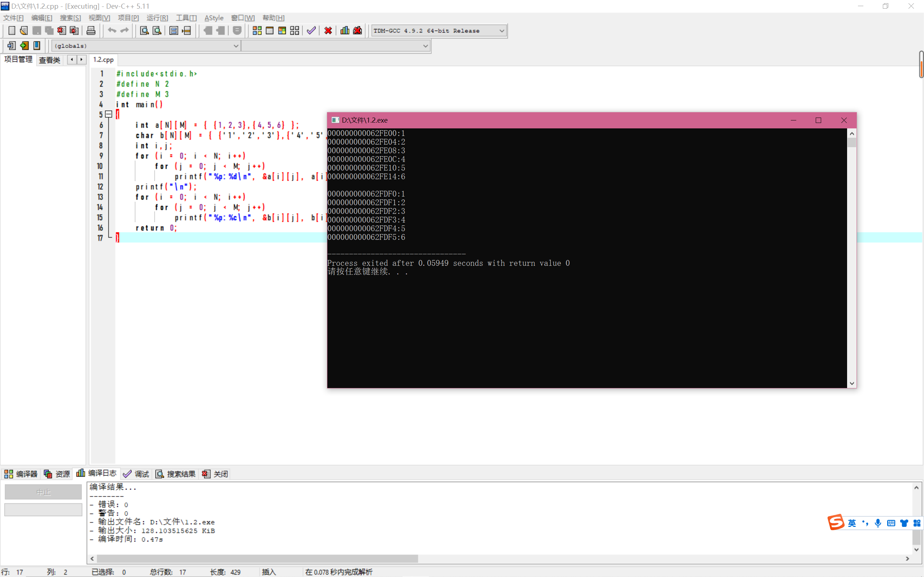Click the Syntax check checkmark icon
The height and width of the screenshot is (577, 924).
tap(311, 31)
